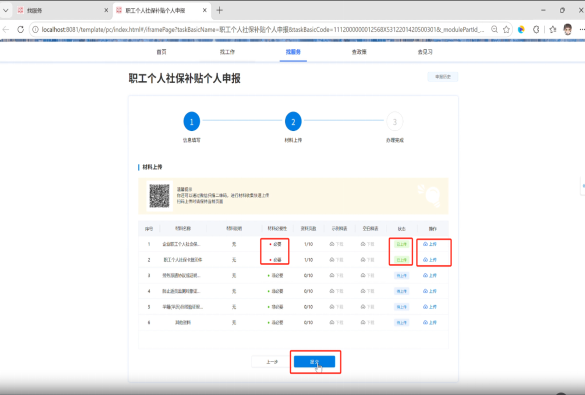Open a new browser tab
Screen dimensions: 585x395
219,10
